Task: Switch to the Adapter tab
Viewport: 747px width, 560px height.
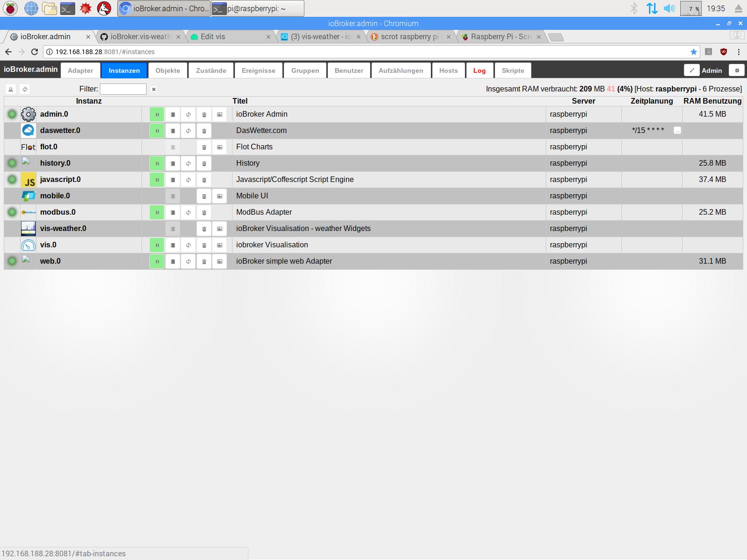Action: point(80,70)
